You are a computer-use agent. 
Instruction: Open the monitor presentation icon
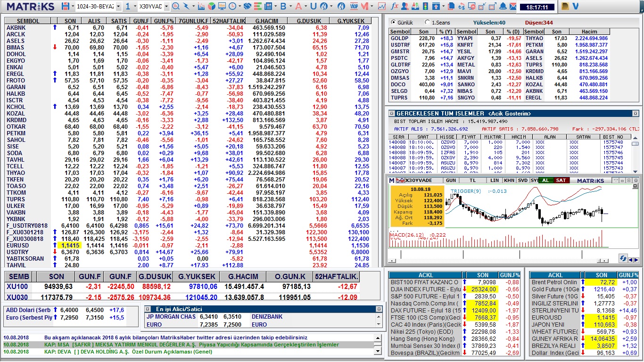tap(222, 6)
